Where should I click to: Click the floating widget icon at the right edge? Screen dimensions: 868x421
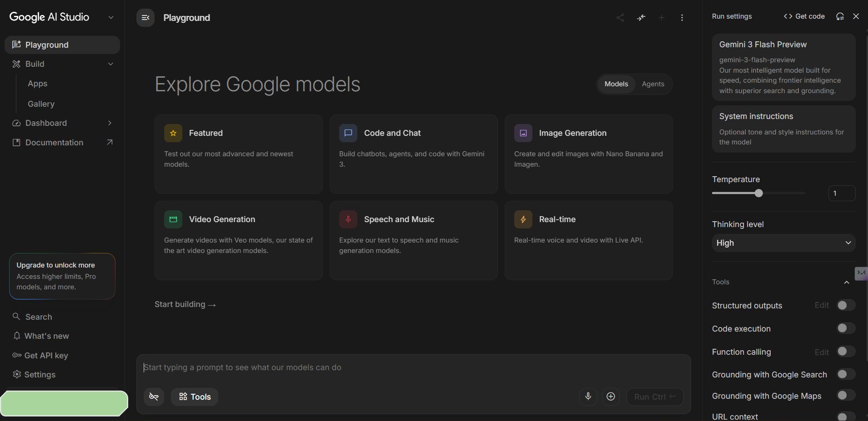[861, 273]
